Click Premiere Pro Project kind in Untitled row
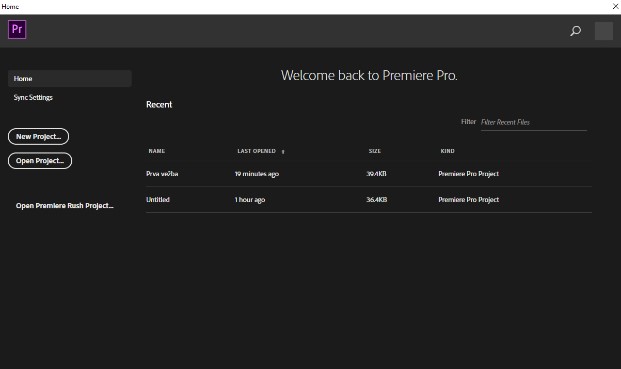 469,200
